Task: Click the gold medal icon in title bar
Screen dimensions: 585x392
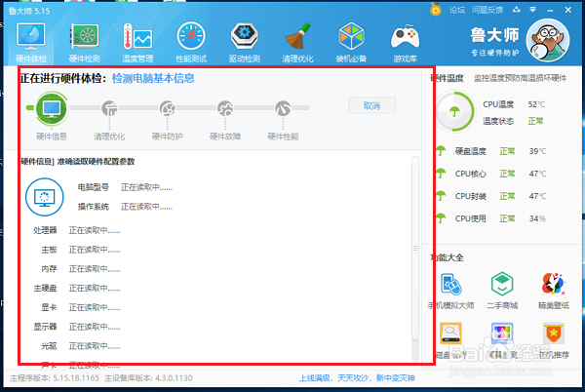Action: (x=436, y=9)
